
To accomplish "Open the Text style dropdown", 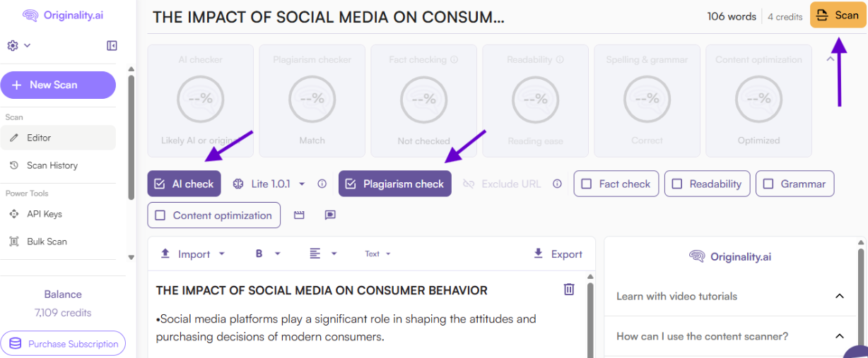I will 377,254.
